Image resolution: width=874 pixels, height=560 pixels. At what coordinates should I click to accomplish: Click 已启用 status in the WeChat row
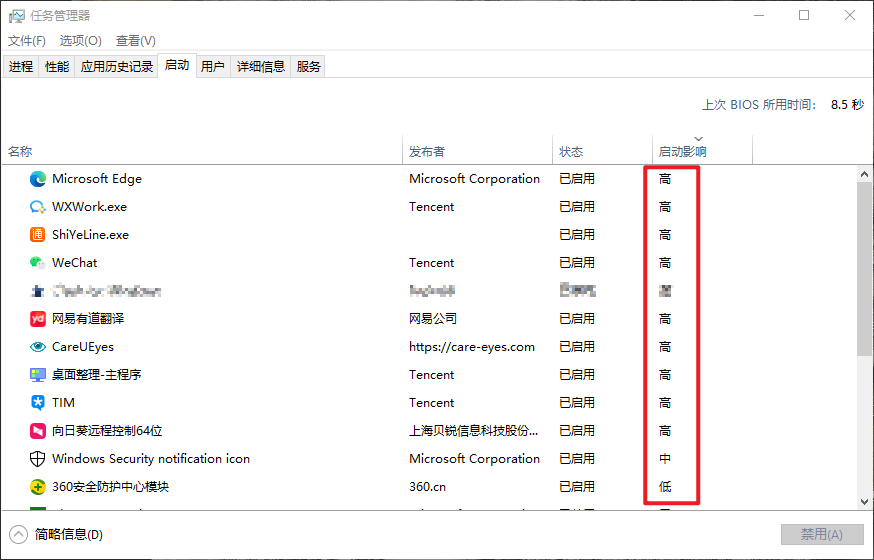577,262
